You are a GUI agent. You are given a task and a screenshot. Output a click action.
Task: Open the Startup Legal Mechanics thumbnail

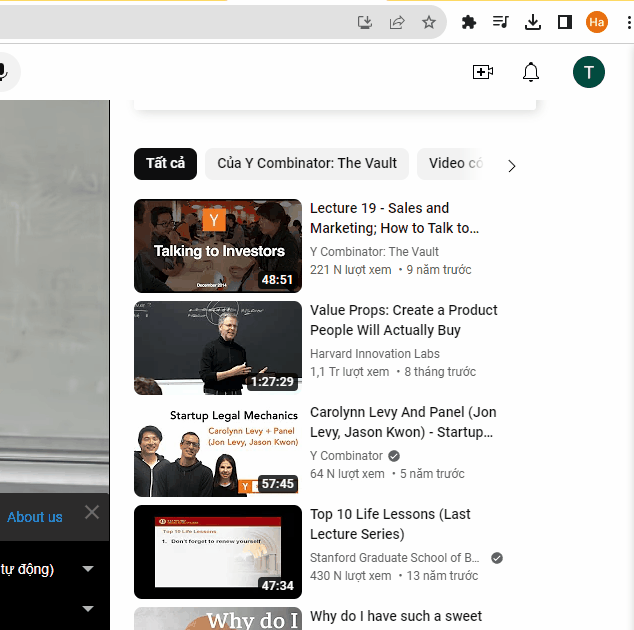tap(218, 450)
